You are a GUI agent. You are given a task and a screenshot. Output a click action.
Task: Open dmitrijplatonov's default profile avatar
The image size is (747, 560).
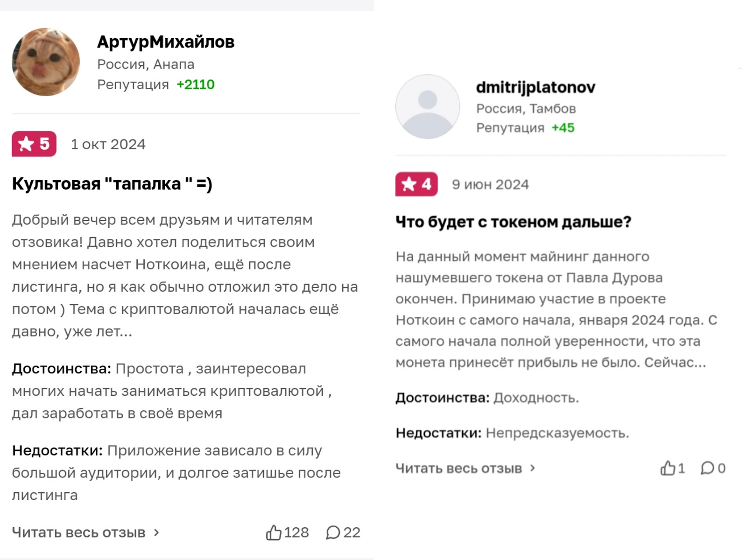coord(427,106)
